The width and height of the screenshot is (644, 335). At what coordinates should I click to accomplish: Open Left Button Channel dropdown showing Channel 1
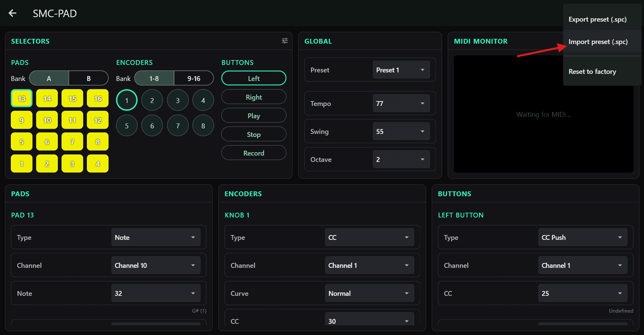pos(583,265)
